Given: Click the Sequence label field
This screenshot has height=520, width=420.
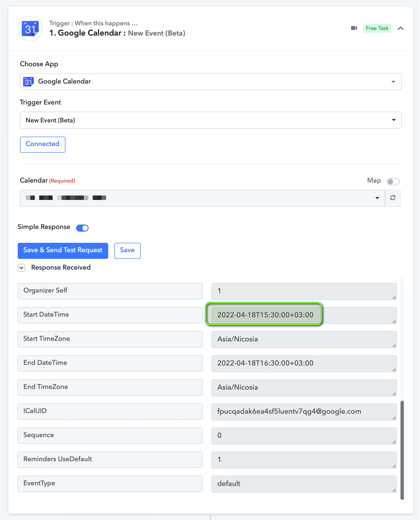Looking at the screenshot, I should pos(110,436).
